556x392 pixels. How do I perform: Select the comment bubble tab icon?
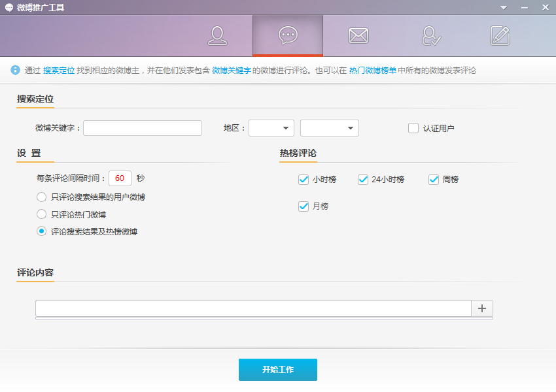pos(288,35)
